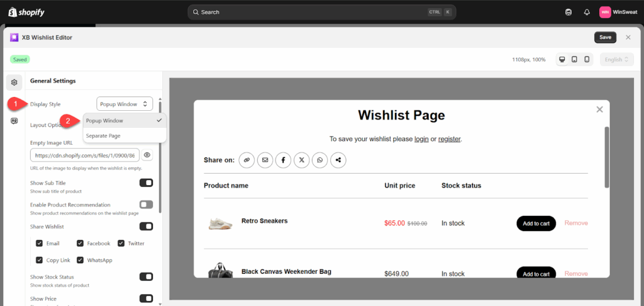Screen dimensions: 644x306
Task: Click the copy link share icon
Action: (247, 160)
